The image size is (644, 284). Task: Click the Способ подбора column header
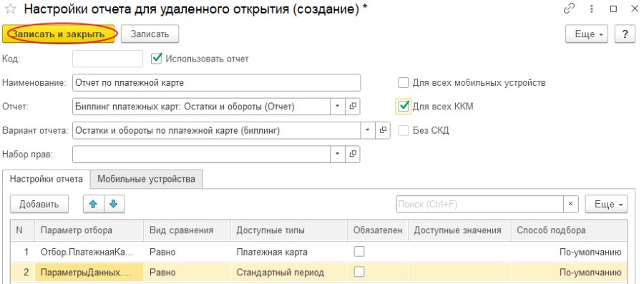569,230
